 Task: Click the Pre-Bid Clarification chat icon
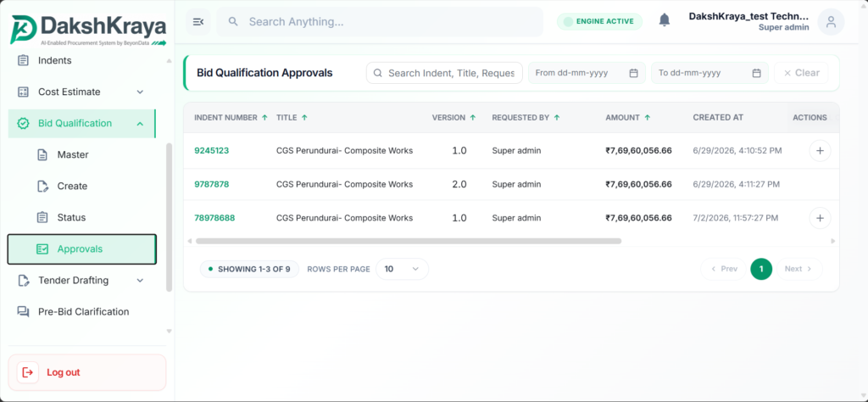click(23, 312)
